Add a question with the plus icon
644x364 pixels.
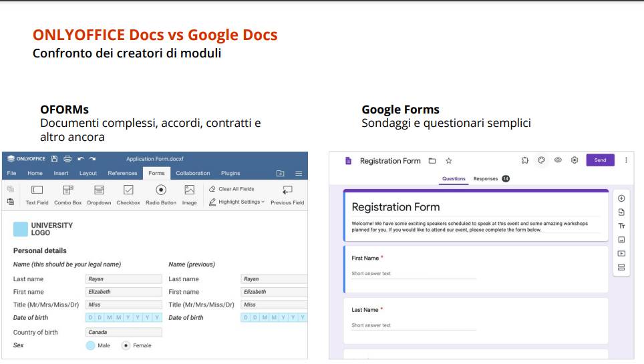click(621, 198)
